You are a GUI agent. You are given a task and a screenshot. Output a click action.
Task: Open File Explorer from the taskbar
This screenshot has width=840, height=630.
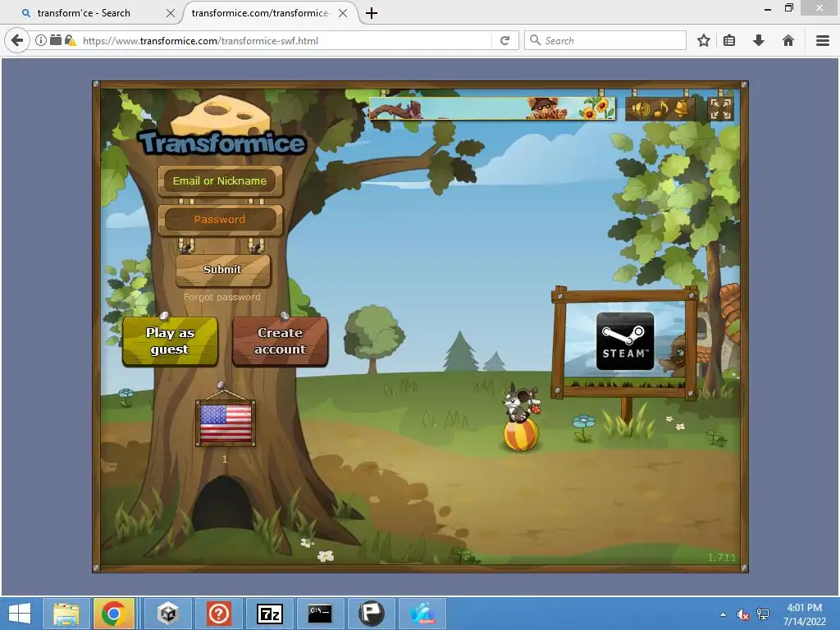click(66, 614)
